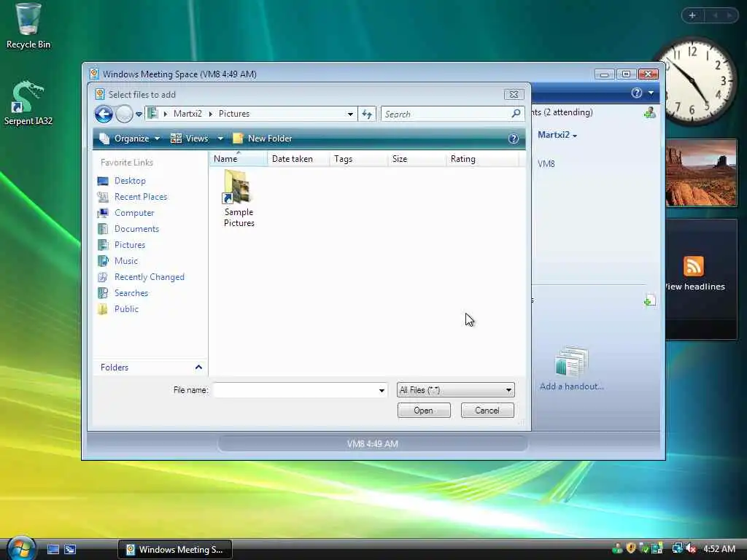Sort by the Date taken column
The image size is (747, 560).
click(298, 159)
